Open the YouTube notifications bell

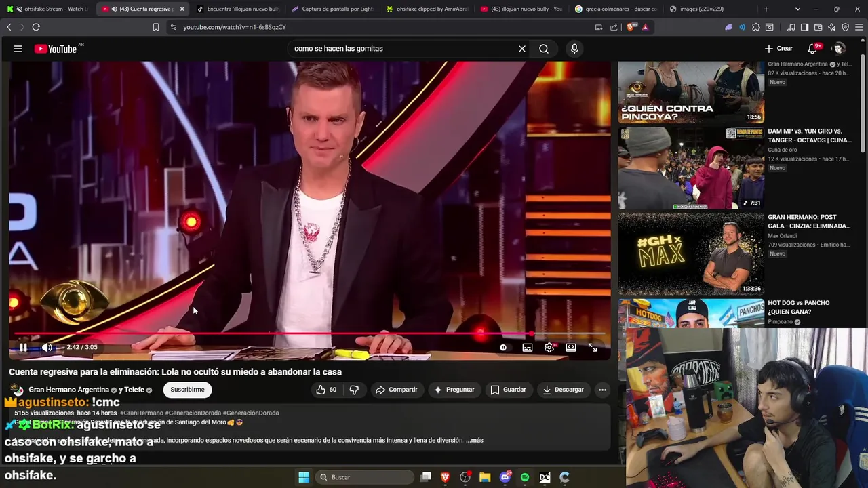point(812,49)
